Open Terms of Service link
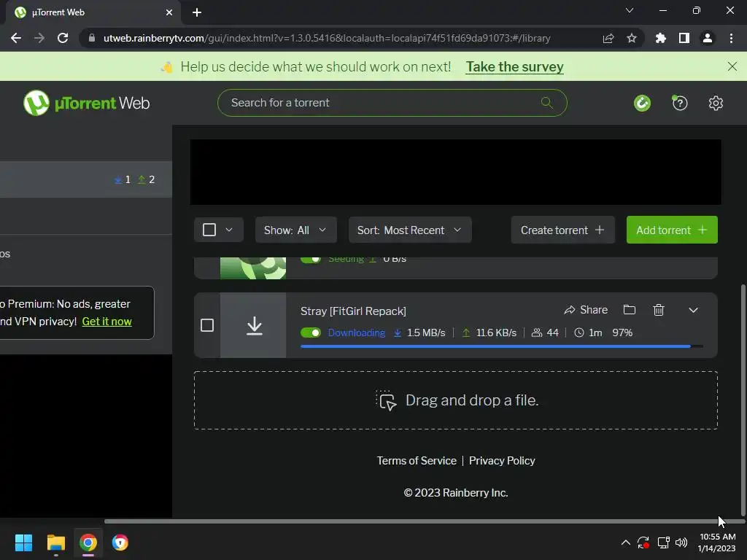Image resolution: width=747 pixels, height=560 pixels. [x=417, y=461]
